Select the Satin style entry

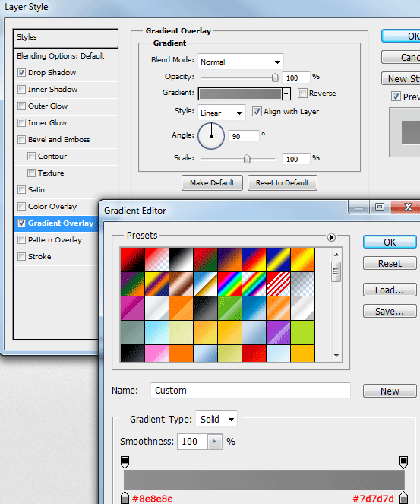[36, 189]
